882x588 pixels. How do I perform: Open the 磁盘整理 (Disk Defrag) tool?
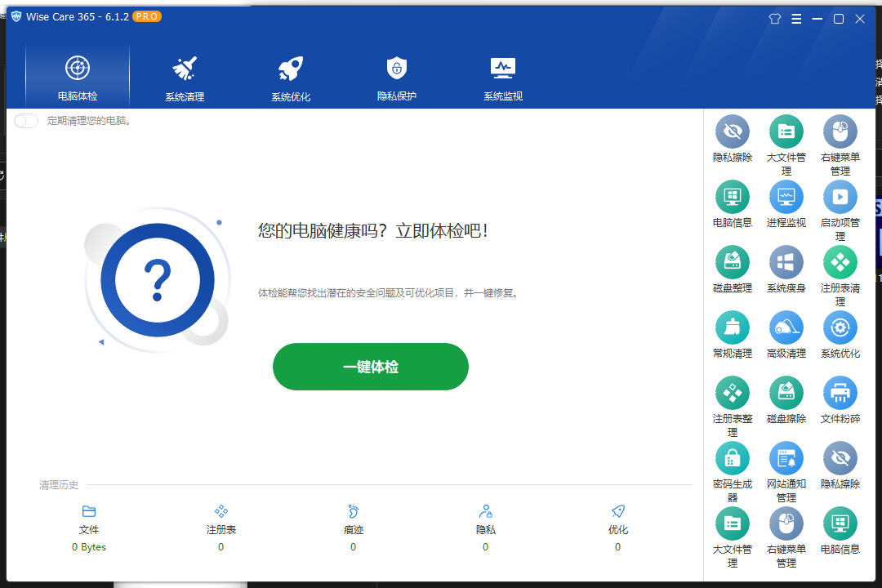[733, 262]
